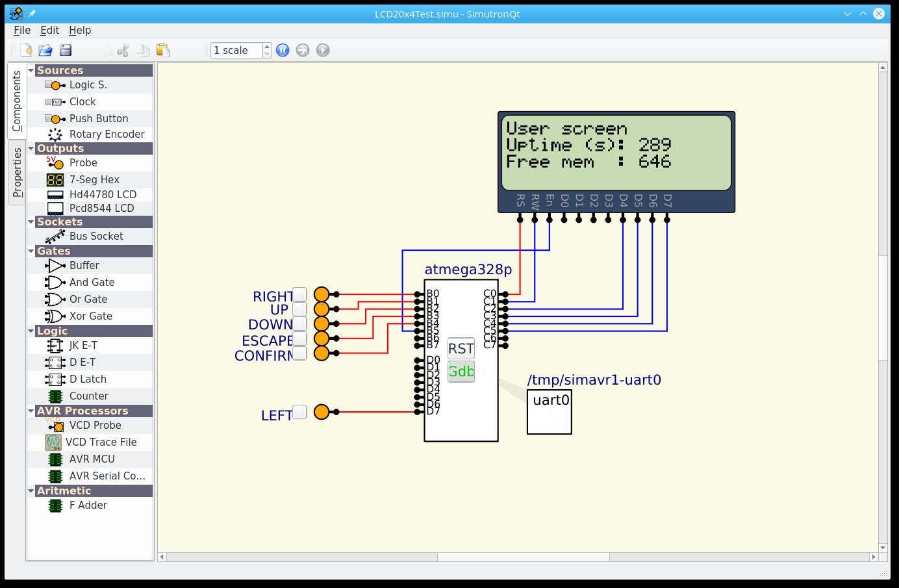Open the Edit menu

click(49, 30)
